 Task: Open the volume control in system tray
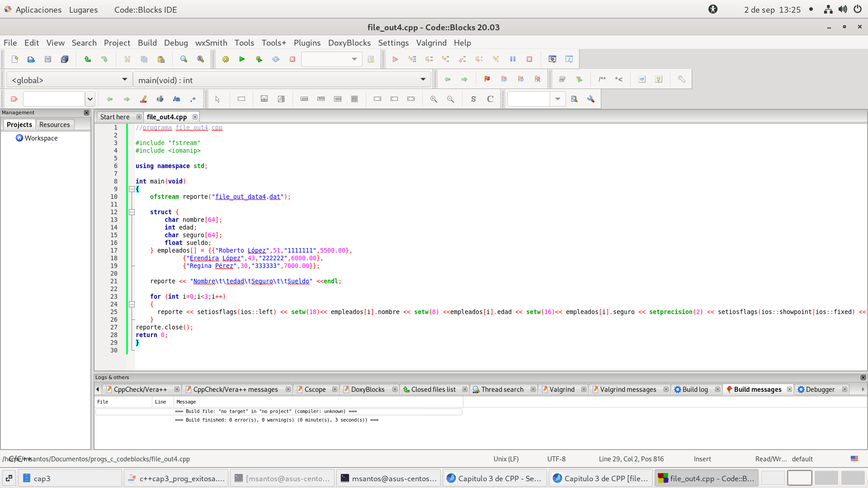coord(843,9)
